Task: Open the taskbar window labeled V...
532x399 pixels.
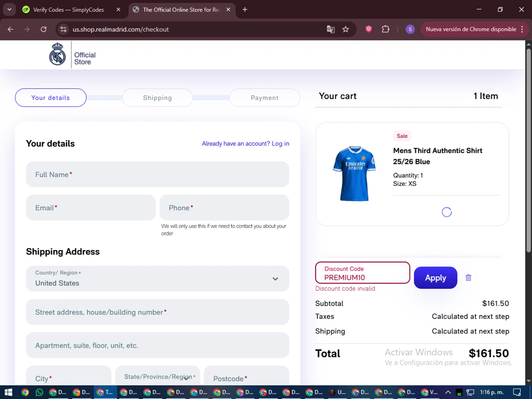Action: [430, 392]
